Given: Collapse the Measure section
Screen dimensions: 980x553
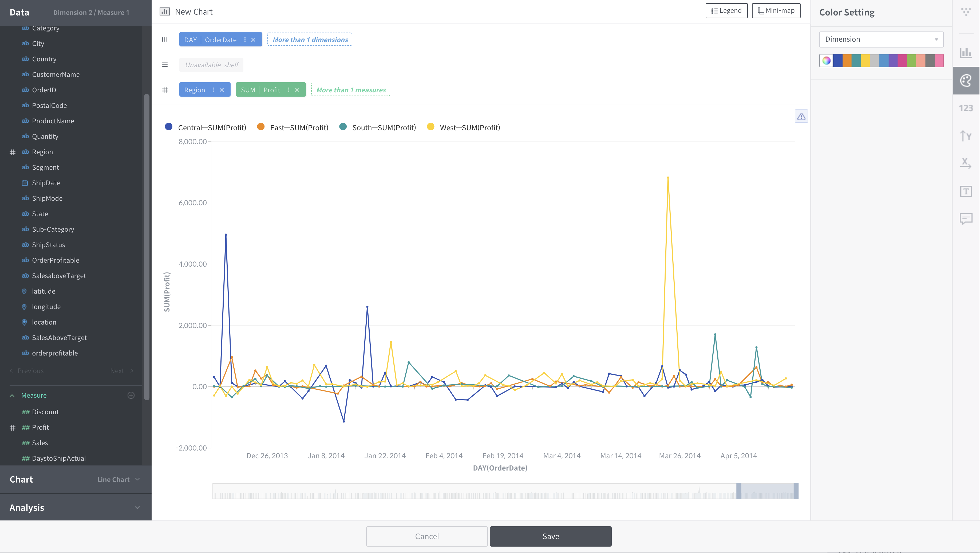Looking at the screenshot, I should (13, 395).
